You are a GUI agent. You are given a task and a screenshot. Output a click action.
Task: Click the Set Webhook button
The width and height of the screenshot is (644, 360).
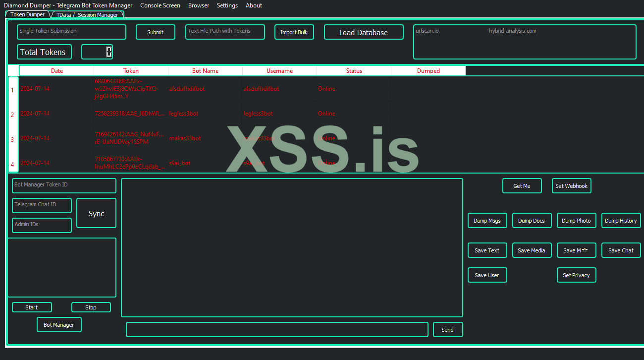tap(572, 186)
